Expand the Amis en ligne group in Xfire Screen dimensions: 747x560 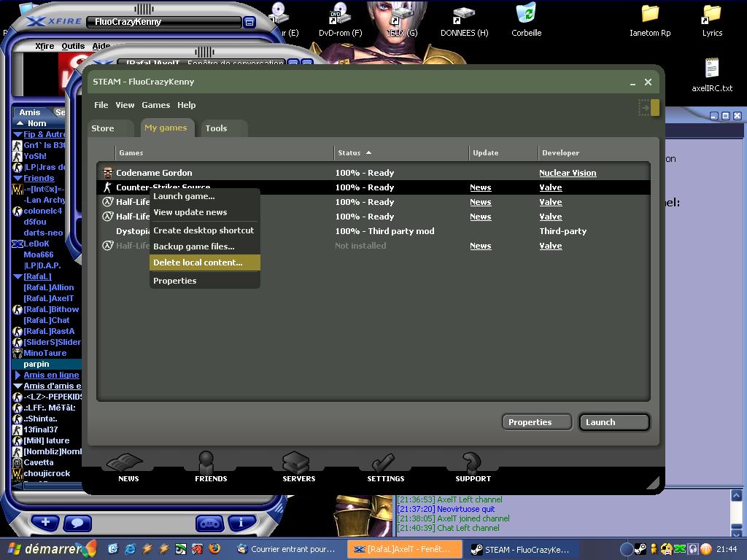(18, 376)
